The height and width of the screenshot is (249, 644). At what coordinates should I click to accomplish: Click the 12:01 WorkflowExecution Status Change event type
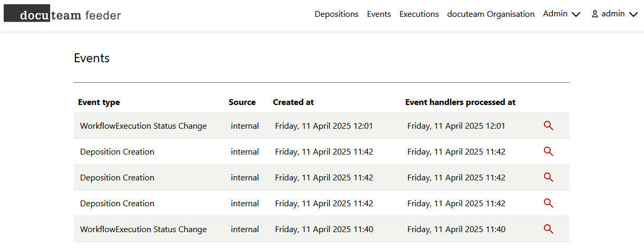click(x=143, y=126)
